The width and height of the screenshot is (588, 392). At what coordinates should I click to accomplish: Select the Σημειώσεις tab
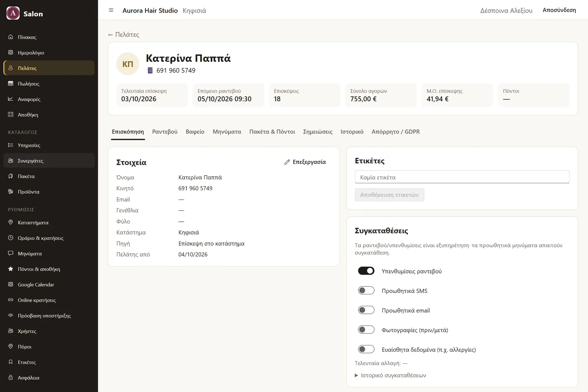[318, 132]
